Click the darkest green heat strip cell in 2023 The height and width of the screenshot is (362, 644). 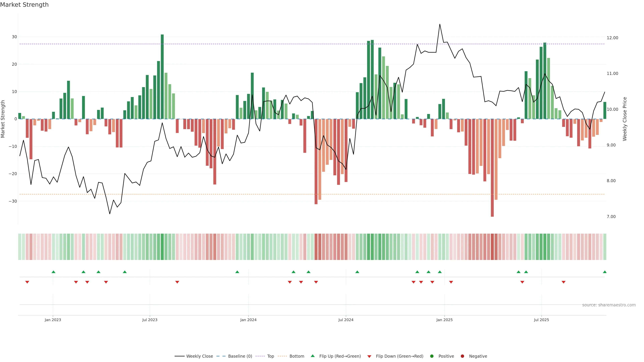click(162, 247)
